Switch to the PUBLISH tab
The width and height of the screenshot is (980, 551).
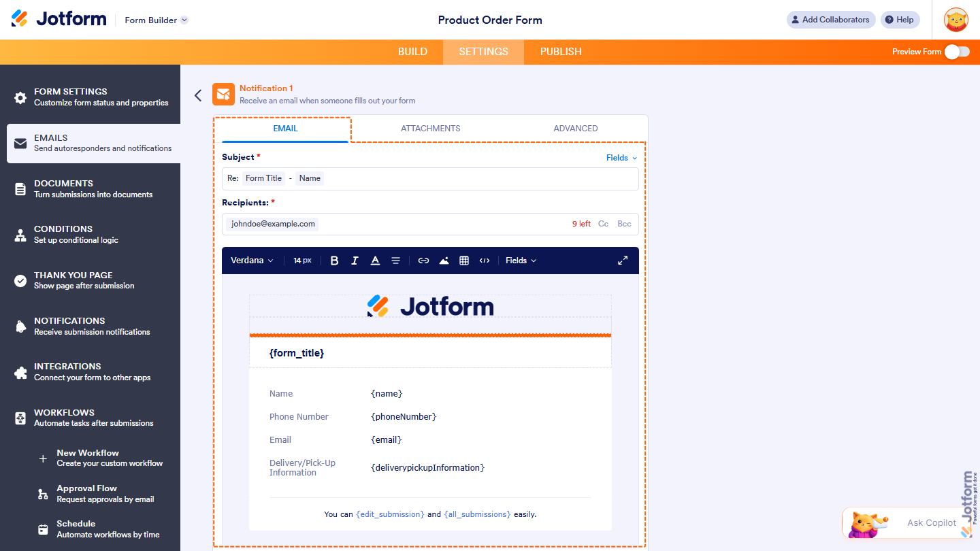point(561,52)
